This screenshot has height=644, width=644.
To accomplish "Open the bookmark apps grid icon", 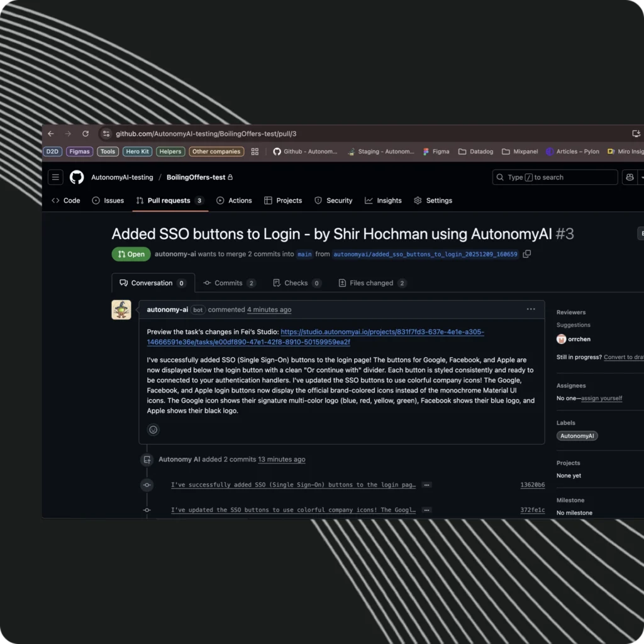I will tap(255, 152).
